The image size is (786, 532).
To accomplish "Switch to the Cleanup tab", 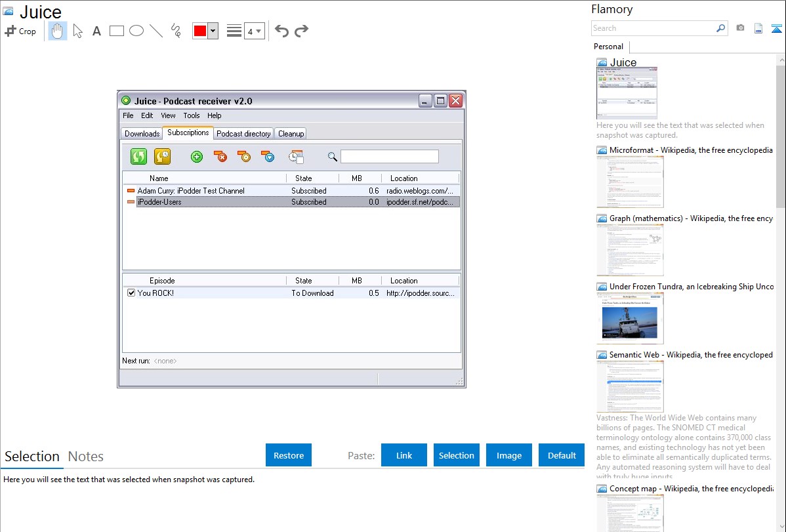I will 291,133.
